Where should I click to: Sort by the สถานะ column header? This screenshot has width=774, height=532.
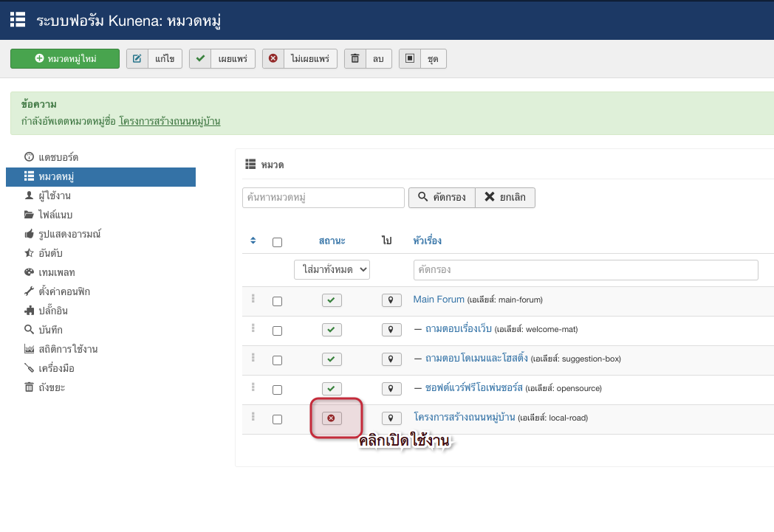pos(332,241)
